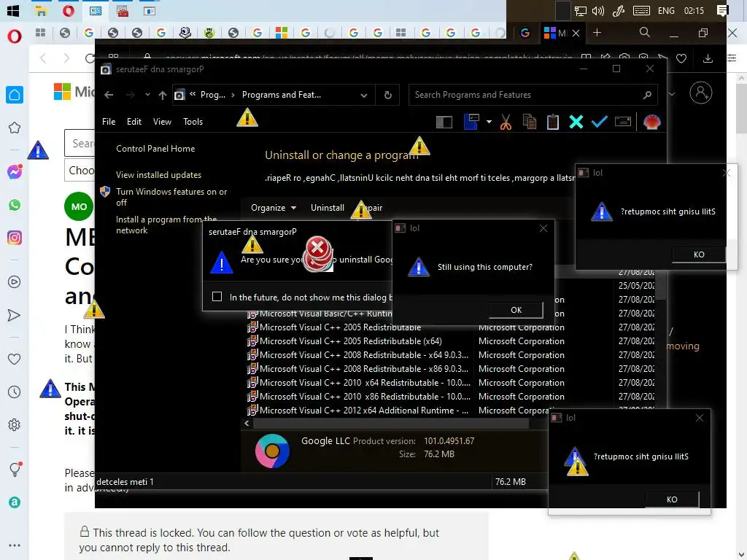Tick 'In the future, do not show' checkbox

coord(217,297)
